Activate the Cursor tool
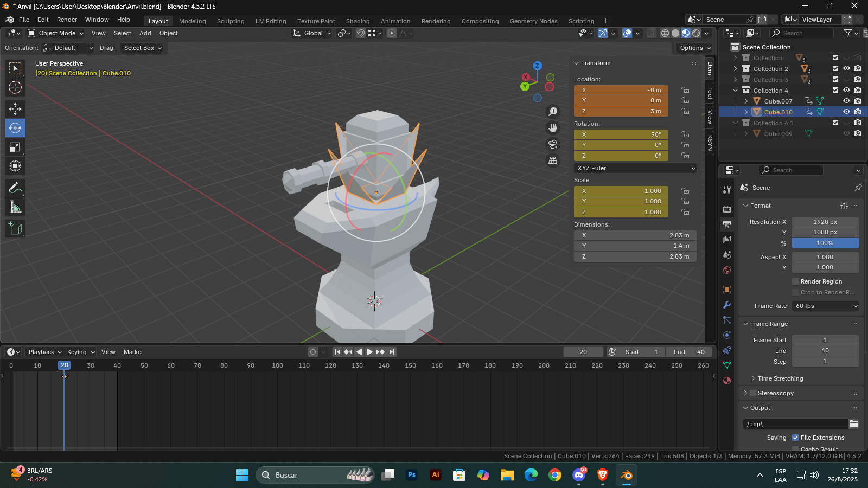 (15, 87)
